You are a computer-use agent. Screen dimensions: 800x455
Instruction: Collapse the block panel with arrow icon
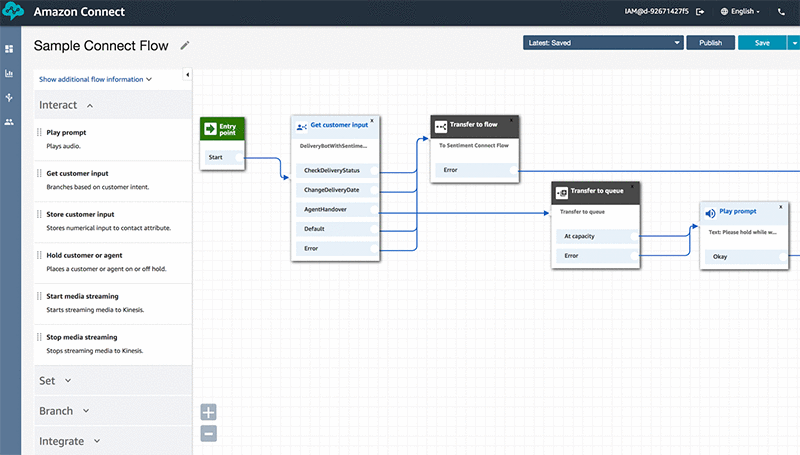click(x=187, y=74)
